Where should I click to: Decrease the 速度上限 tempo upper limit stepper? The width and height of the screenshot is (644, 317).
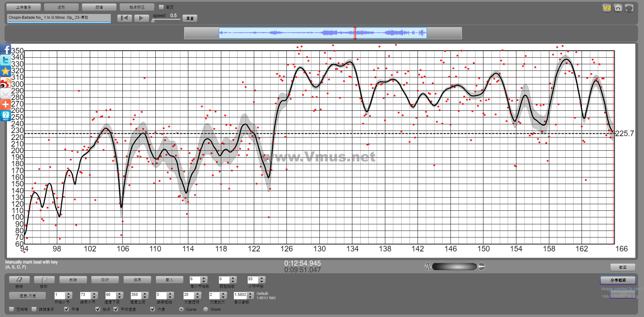(x=145, y=297)
